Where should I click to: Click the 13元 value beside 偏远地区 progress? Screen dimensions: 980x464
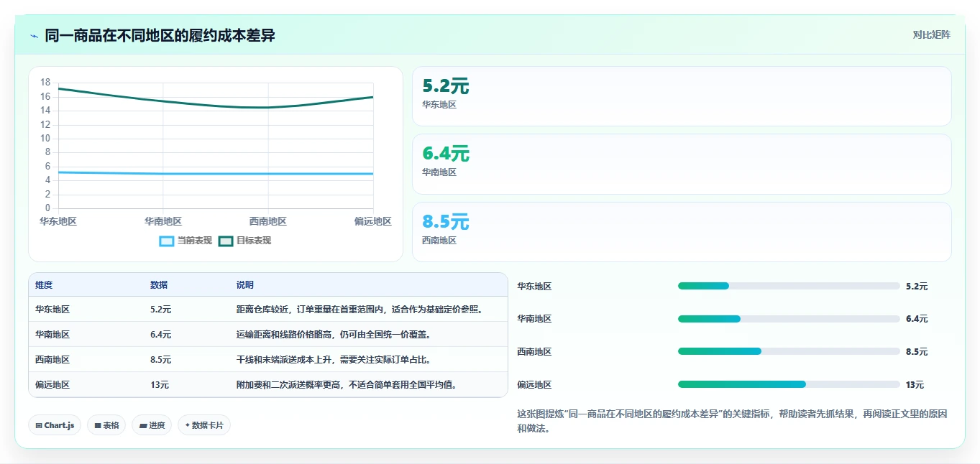[915, 385]
